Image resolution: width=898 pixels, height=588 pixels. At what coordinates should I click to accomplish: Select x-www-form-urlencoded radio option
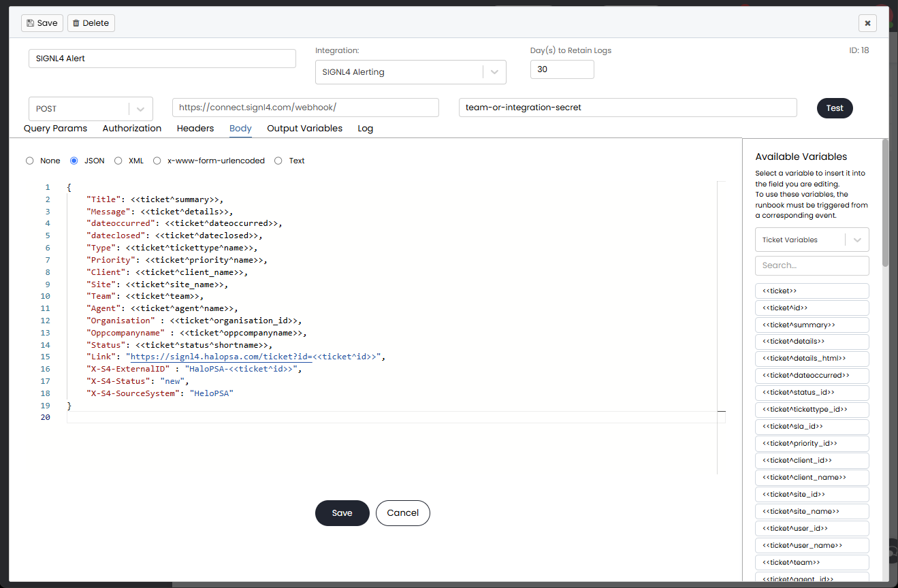(x=157, y=161)
